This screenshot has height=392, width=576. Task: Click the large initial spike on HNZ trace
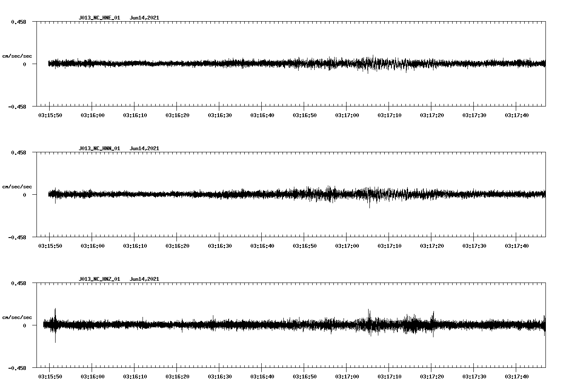[x=55, y=325]
